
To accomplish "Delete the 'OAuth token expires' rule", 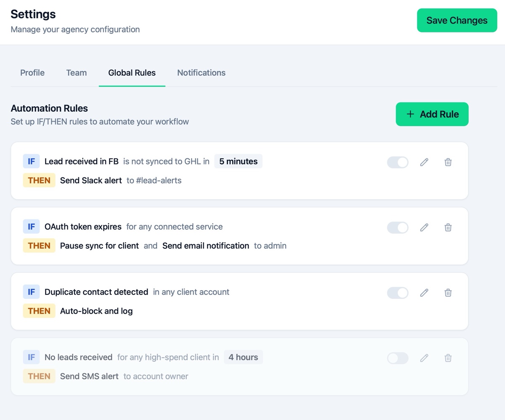I will 448,227.
